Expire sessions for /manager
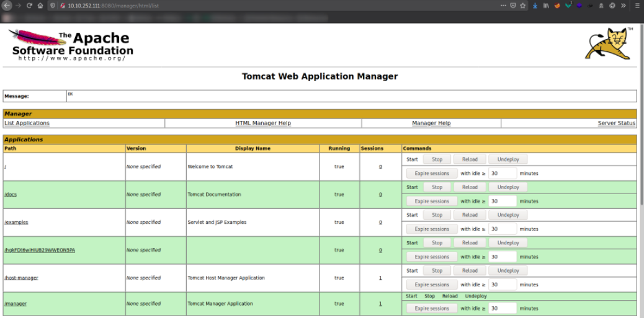The height and width of the screenshot is (318, 644). (x=432, y=309)
